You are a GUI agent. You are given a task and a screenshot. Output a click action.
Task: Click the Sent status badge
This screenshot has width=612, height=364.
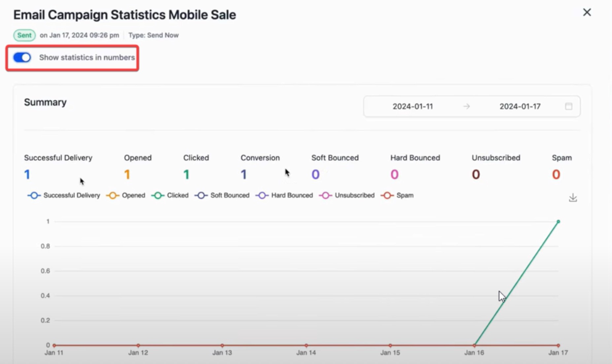pyautogui.click(x=24, y=35)
